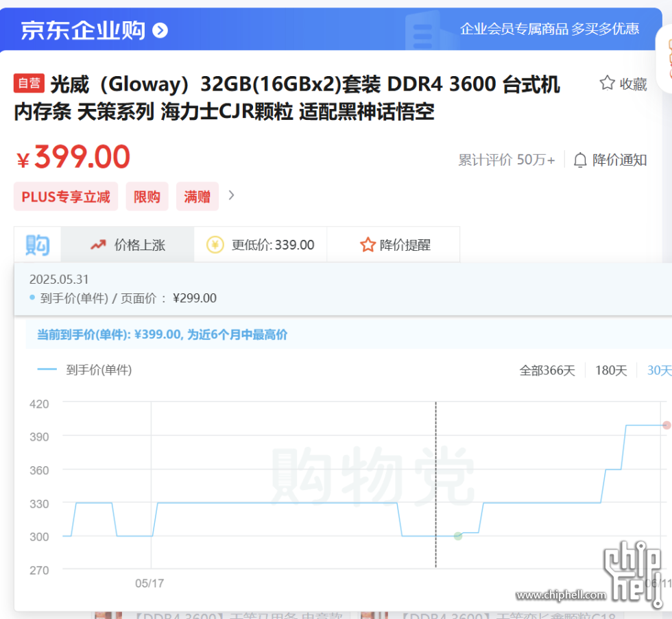The width and height of the screenshot is (672, 619).
Task: Click the green lowest-price marker on chart
Action: [458, 536]
